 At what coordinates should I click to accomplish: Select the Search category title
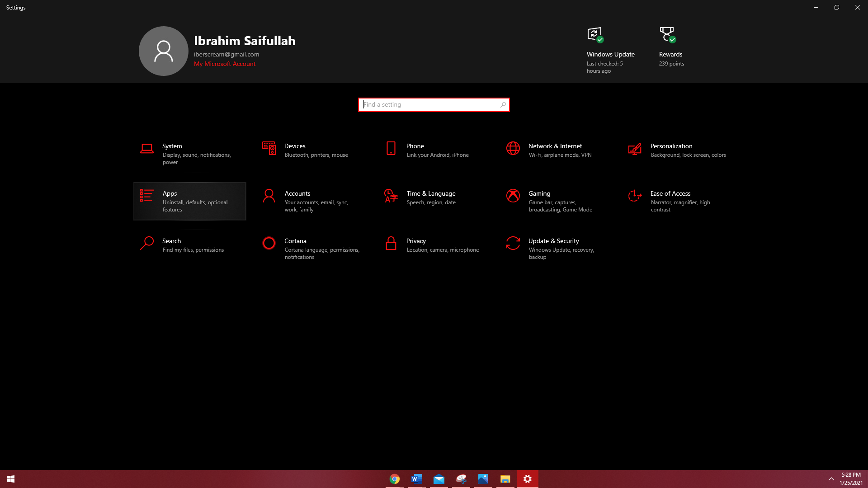171,241
